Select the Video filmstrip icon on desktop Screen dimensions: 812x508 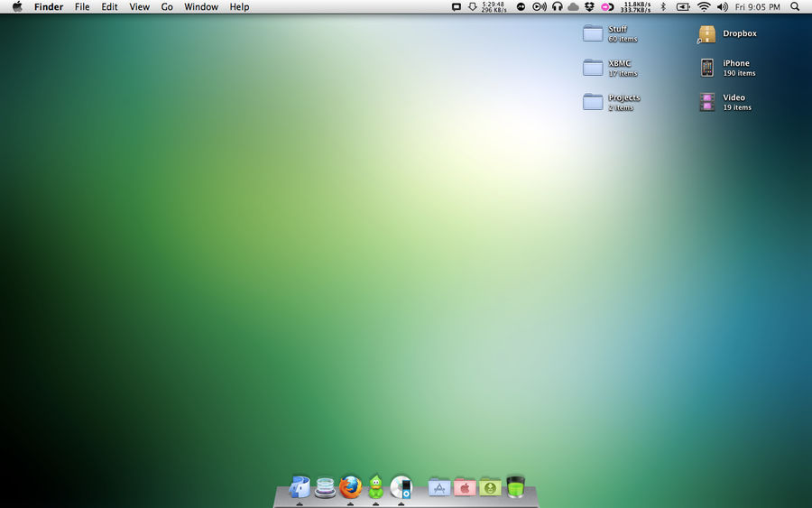[x=706, y=102]
